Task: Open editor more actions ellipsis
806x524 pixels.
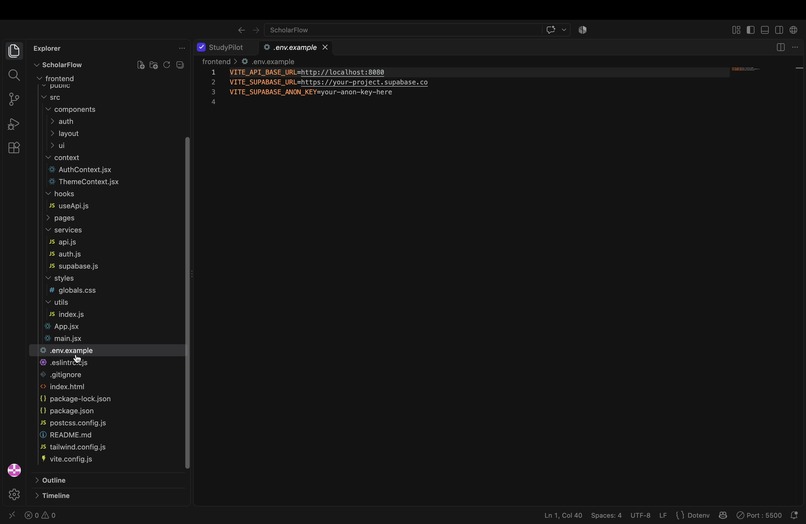Action: 795,47
